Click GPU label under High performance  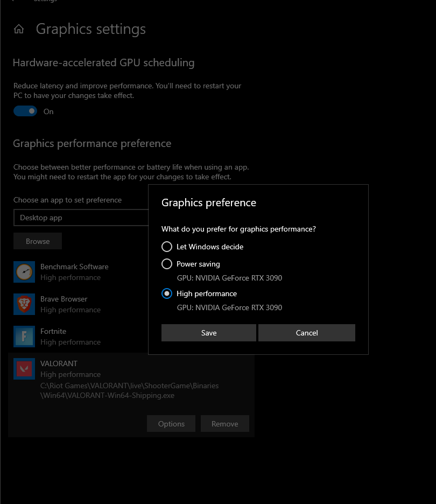[x=229, y=307]
